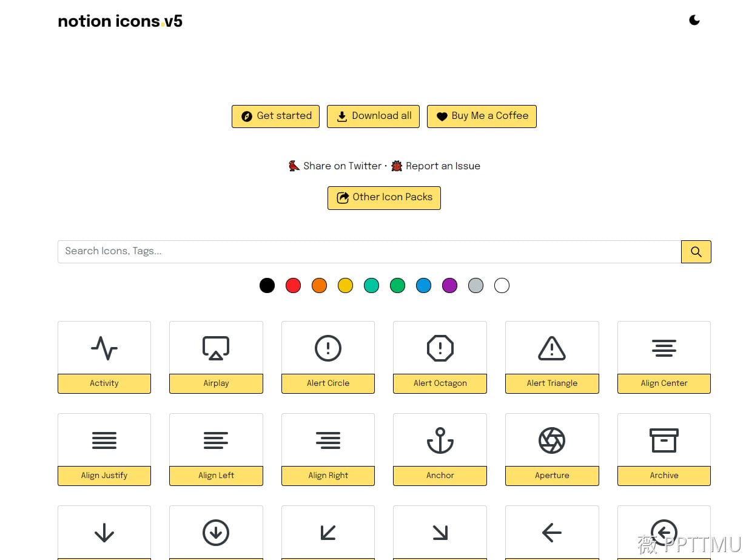Choose the Aperture icon
Viewport: 746px width, 560px height.
pyautogui.click(x=552, y=440)
